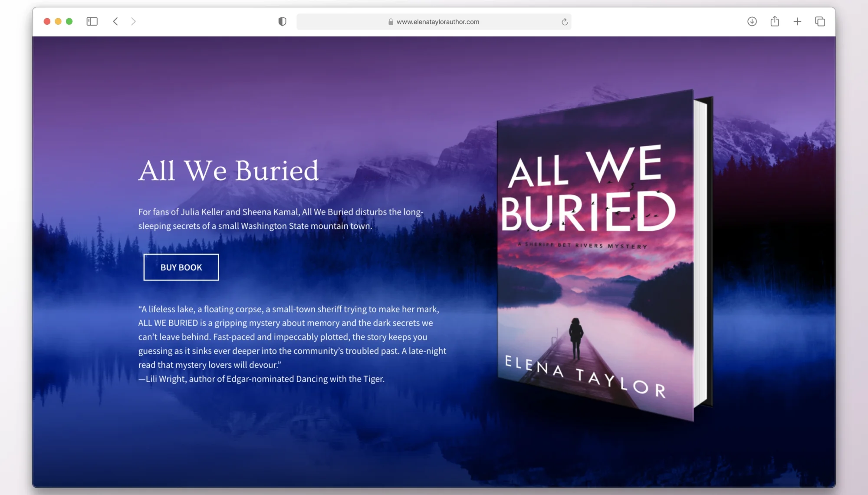Go back to the previous page
This screenshot has width=868, height=495.
pos(115,21)
